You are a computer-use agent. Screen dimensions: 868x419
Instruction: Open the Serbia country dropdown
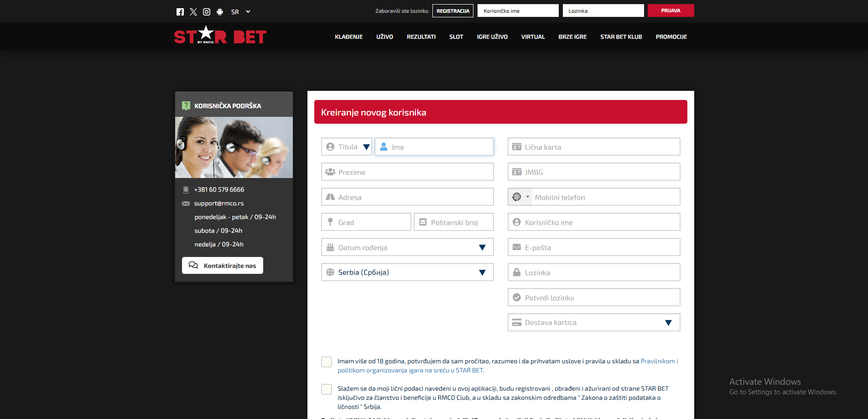(x=407, y=272)
